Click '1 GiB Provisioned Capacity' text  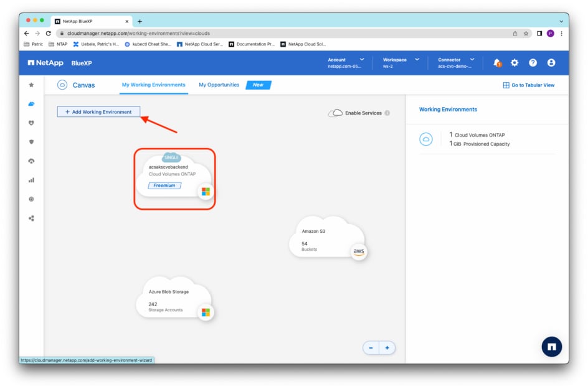pos(479,144)
